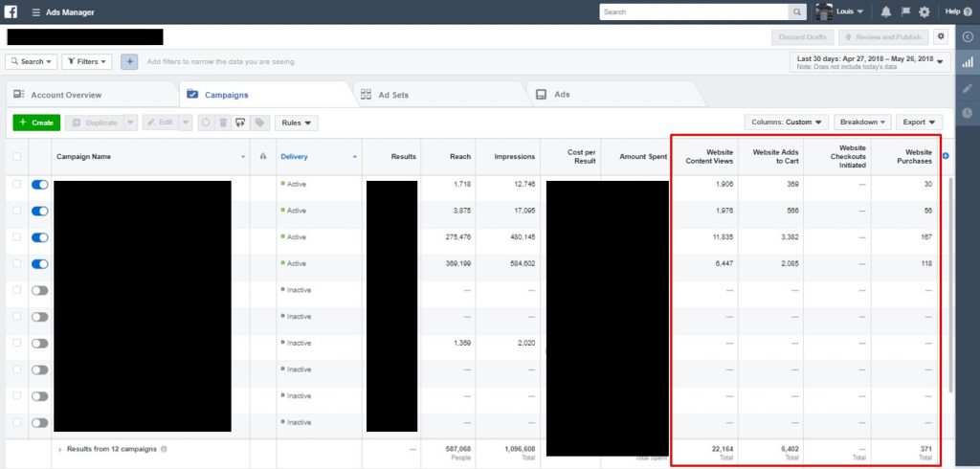Open the Rules dropdown
The height and width of the screenshot is (469, 980).
pos(297,123)
